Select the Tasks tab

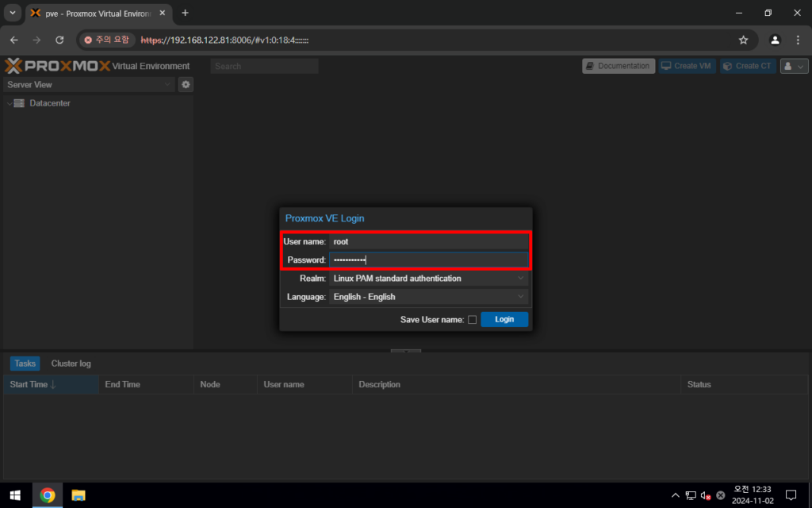[x=25, y=364]
